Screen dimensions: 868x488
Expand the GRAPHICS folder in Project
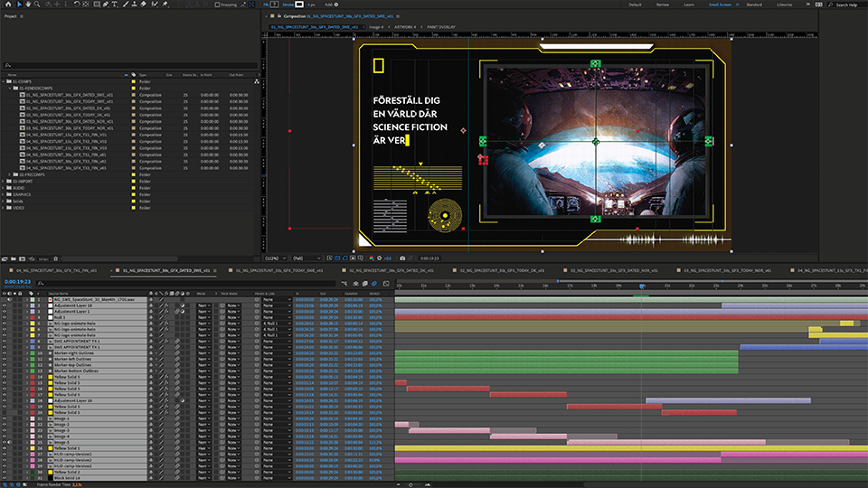click(4, 194)
